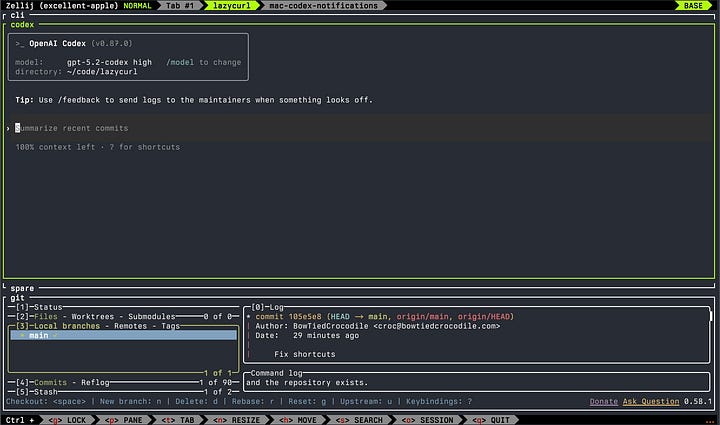Image resolution: width=720 pixels, height=425 pixels.
Task: Activate the PANE mode in status bar
Action: [x=124, y=420]
